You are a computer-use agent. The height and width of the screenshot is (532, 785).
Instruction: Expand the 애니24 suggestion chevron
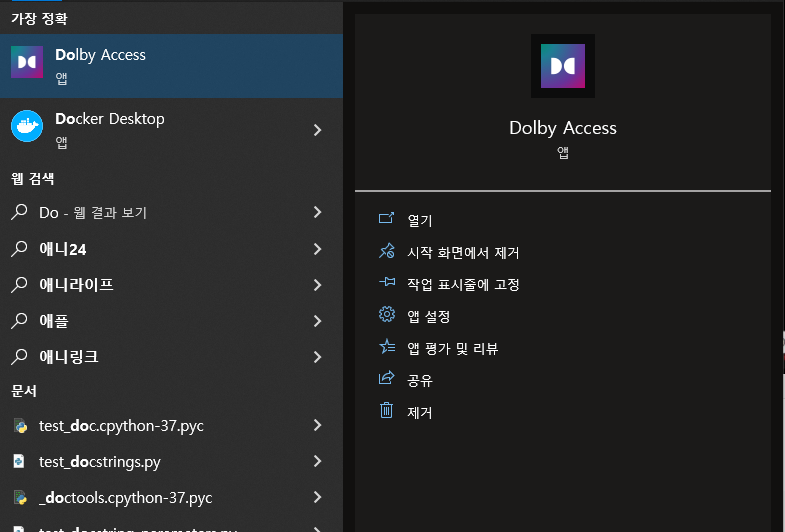[317, 249]
